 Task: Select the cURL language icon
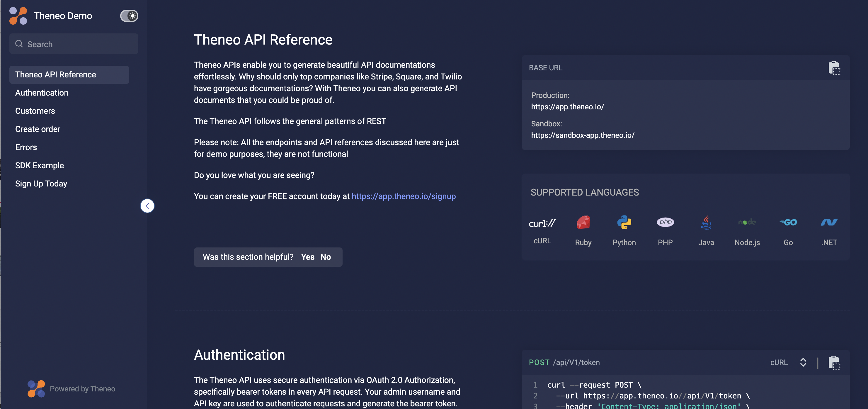tap(542, 223)
